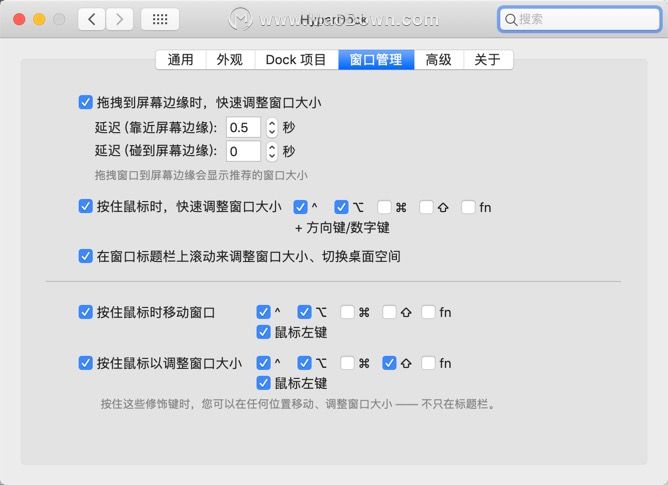
Task: Enable fn key for moving windows
Action: pyautogui.click(x=428, y=312)
